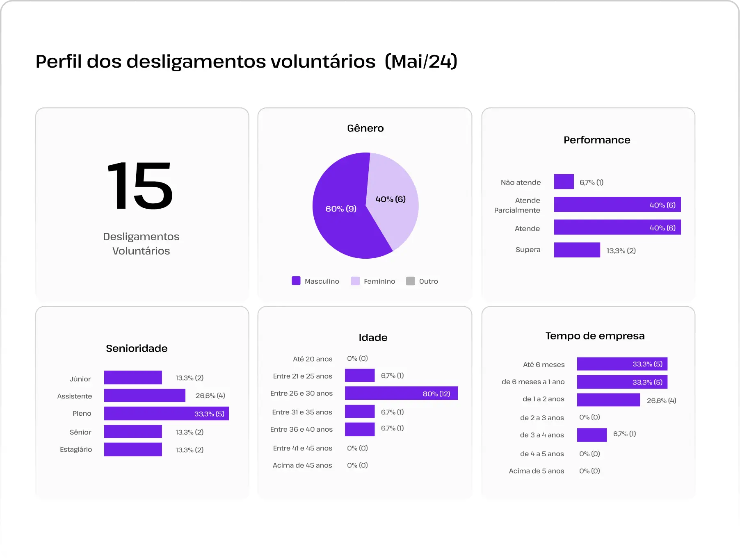The image size is (740, 560).
Task: Click the Supera performance bar
Action: 577,250
